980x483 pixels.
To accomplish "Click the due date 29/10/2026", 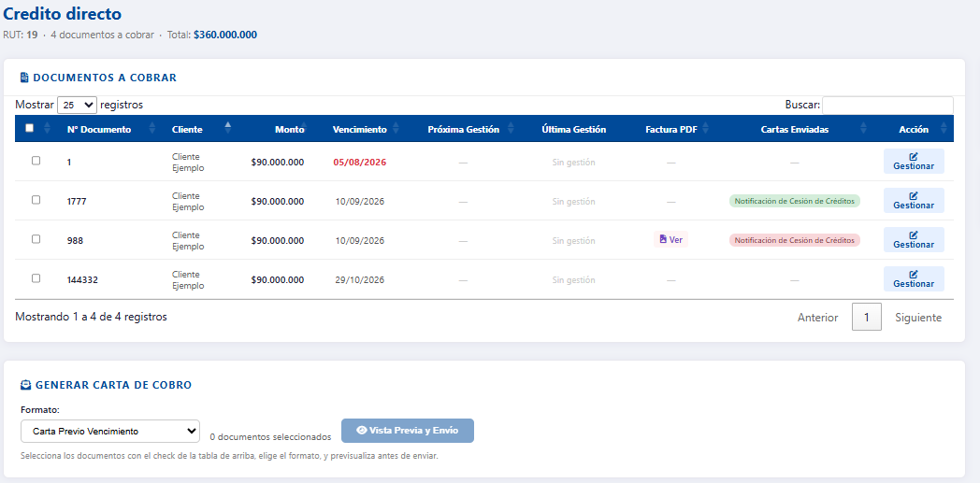I will coord(359,280).
